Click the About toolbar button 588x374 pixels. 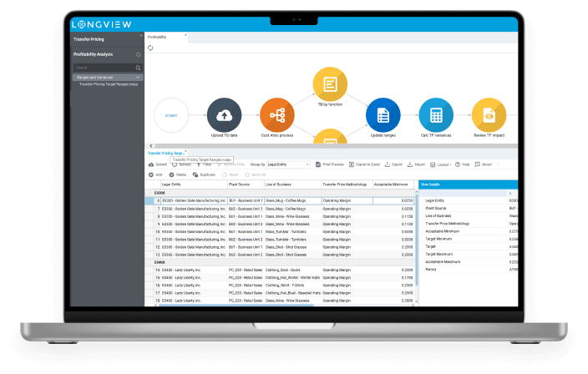point(483,164)
